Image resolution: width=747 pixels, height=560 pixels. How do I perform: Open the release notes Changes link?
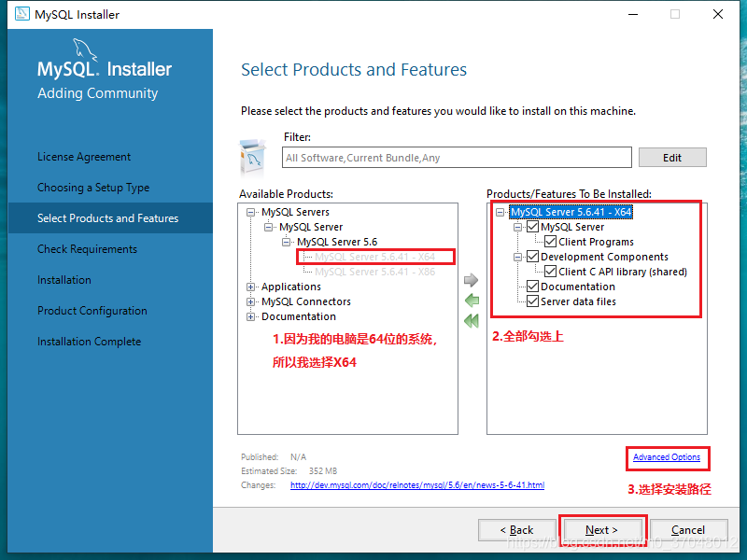tap(417, 484)
